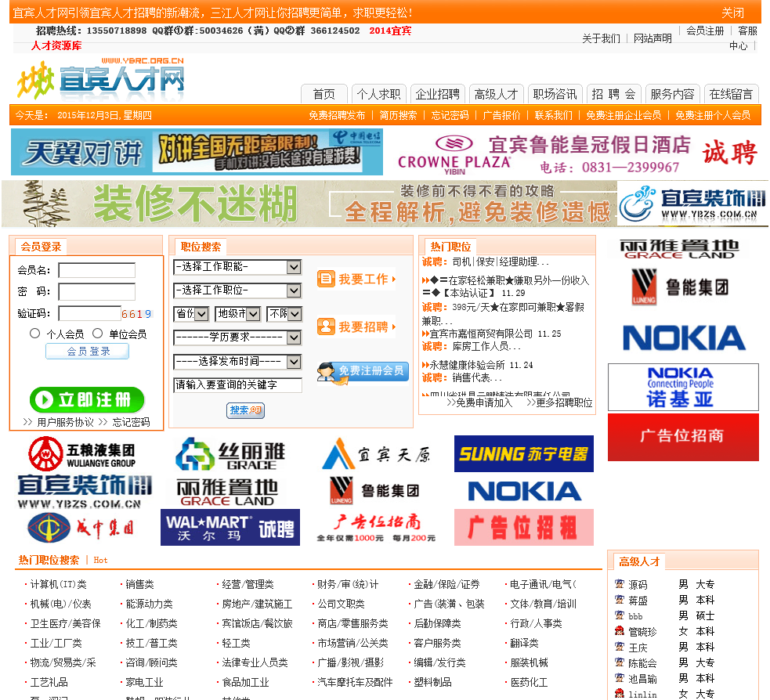Open the 关于我们 top link
Image resolution: width=770 pixels, height=700 pixels.
[601, 38]
